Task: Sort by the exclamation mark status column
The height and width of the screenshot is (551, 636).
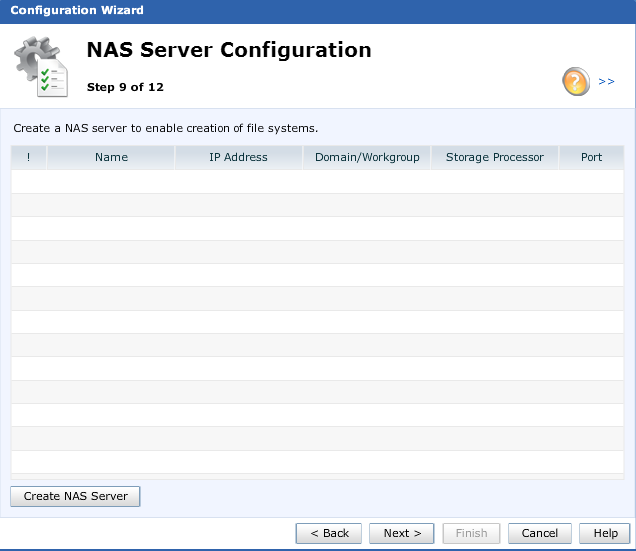Action: [x=29, y=157]
